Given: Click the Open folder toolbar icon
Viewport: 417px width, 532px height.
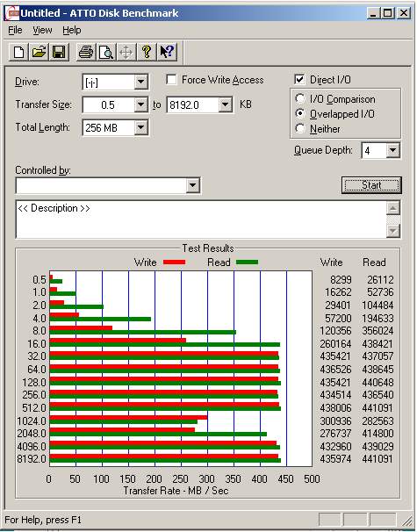Looking at the screenshot, I should pyautogui.click(x=39, y=53).
